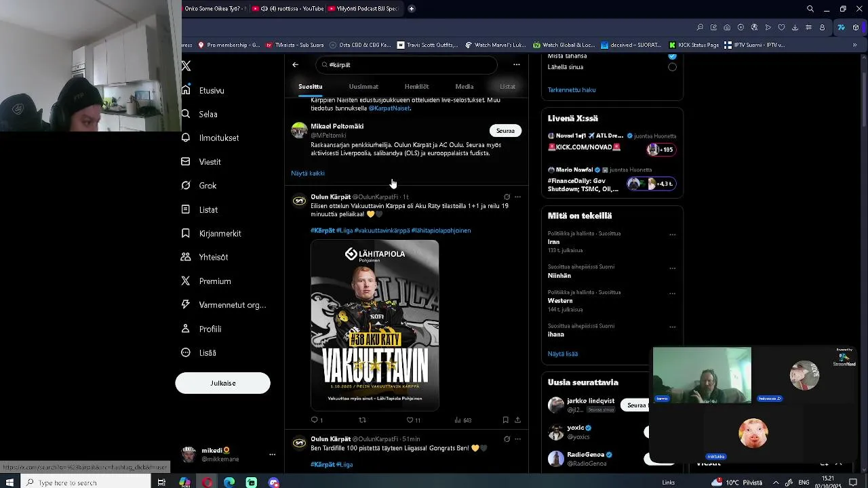Share the Aku Räty post

click(x=517, y=420)
